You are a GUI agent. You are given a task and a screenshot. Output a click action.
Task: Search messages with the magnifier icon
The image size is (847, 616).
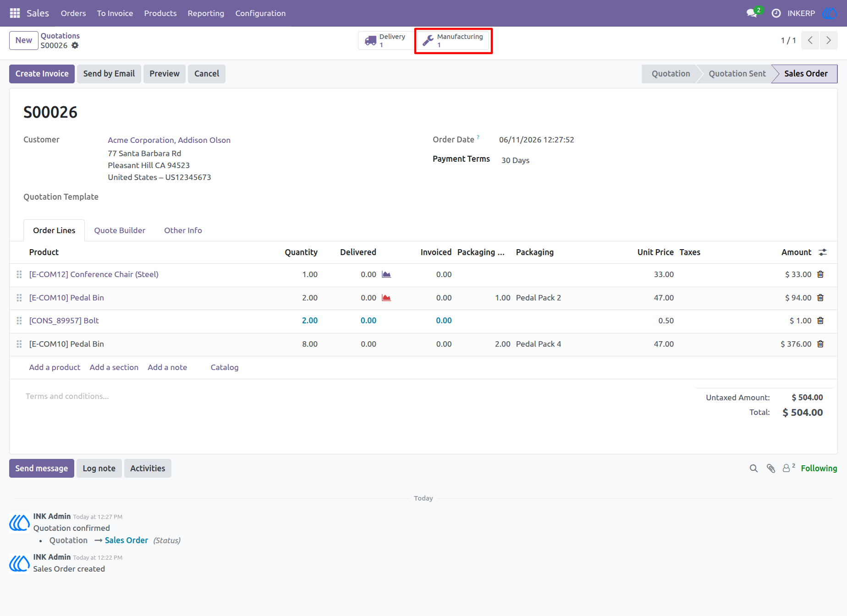pyautogui.click(x=753, y=468)
